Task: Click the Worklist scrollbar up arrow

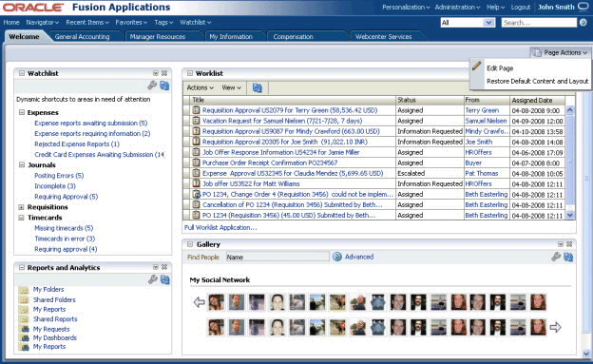Action: tap(570, 110)
